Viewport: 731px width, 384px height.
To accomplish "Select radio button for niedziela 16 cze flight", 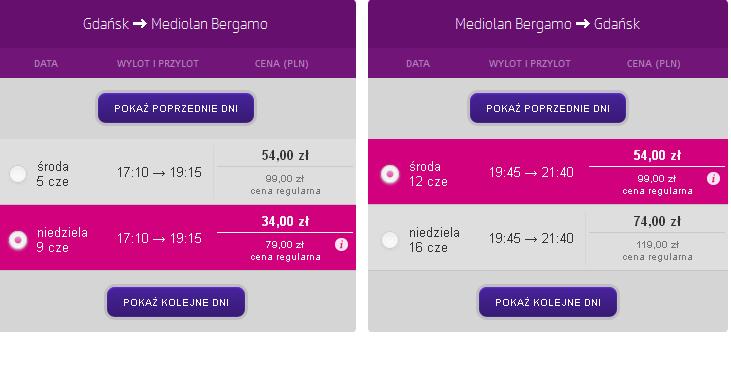I will [390, 240].
